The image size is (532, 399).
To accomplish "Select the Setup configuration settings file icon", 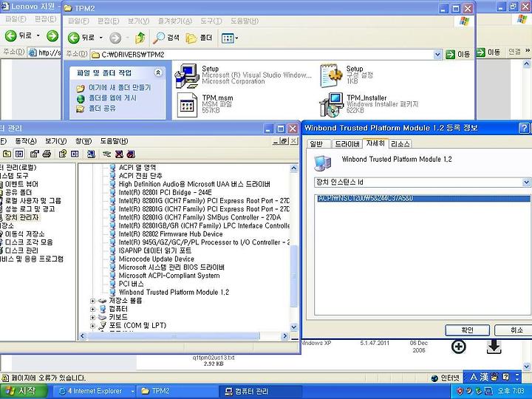I will [x=331, y=75].
